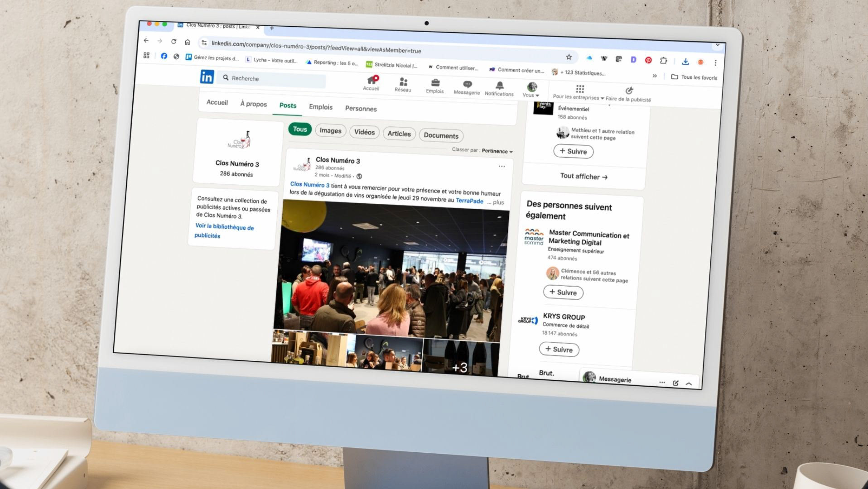Expand hidden bookmarks chevron

click(655, 76)
